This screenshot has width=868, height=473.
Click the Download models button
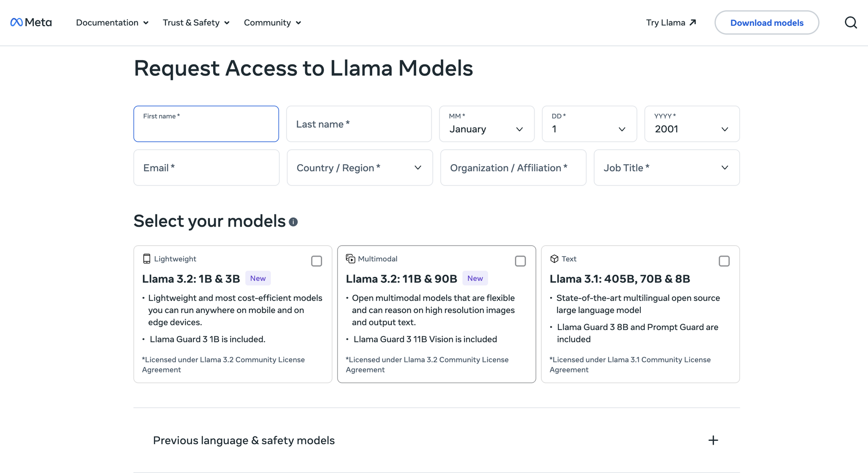pos(767,22)
